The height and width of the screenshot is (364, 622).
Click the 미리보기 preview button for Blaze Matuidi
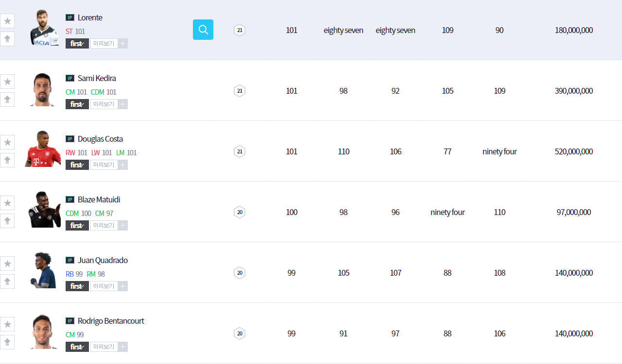click(104, 226)
